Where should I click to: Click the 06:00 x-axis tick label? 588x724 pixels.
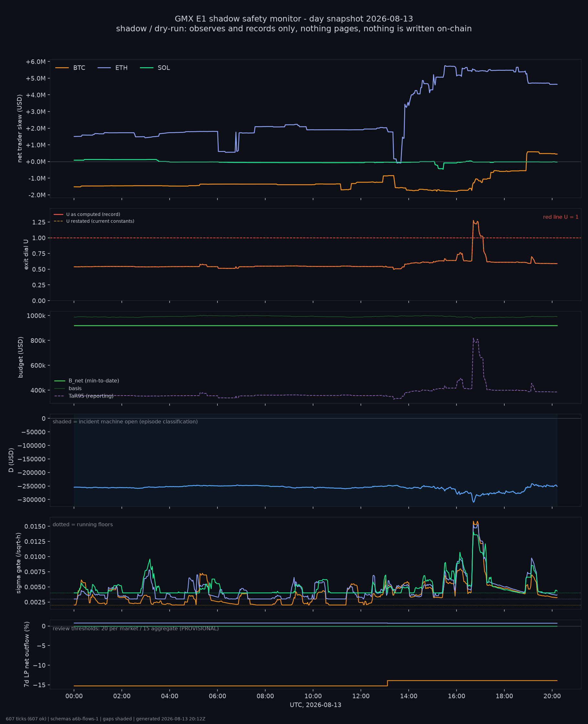(x=217, y=696)
